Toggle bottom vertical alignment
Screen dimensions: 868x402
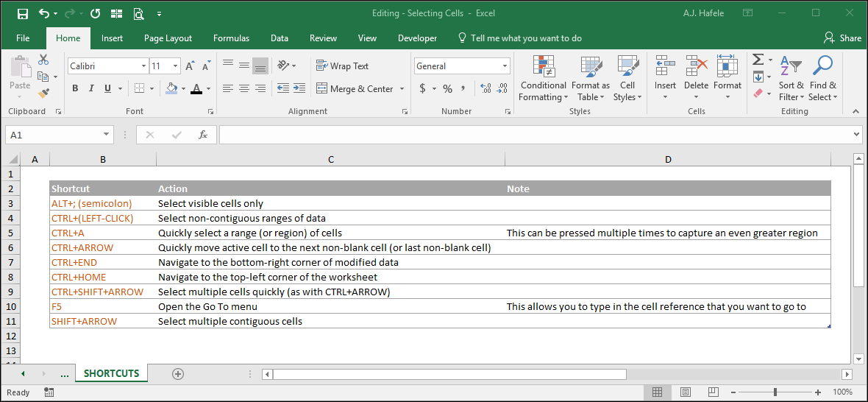(260, 66)
